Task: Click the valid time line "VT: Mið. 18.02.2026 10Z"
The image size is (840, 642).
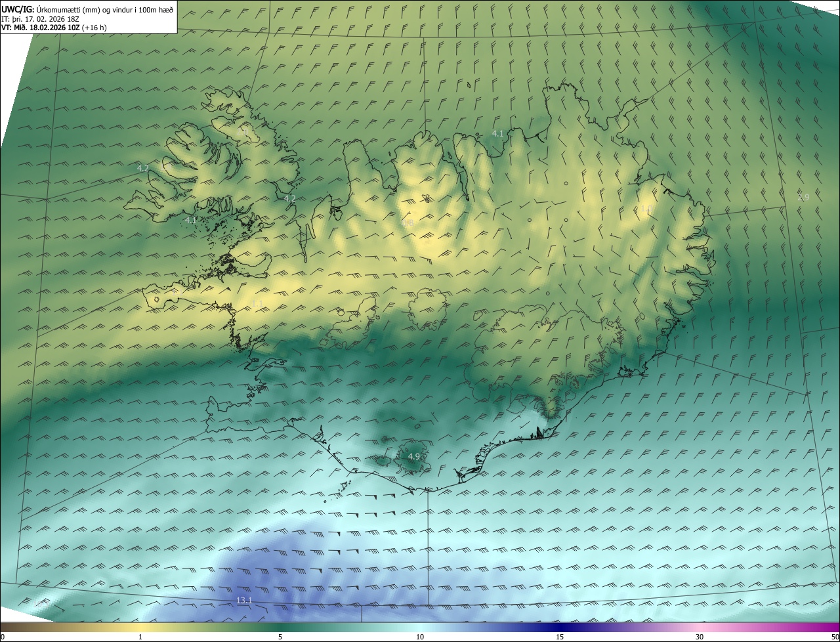Action: tap(41, 28)
